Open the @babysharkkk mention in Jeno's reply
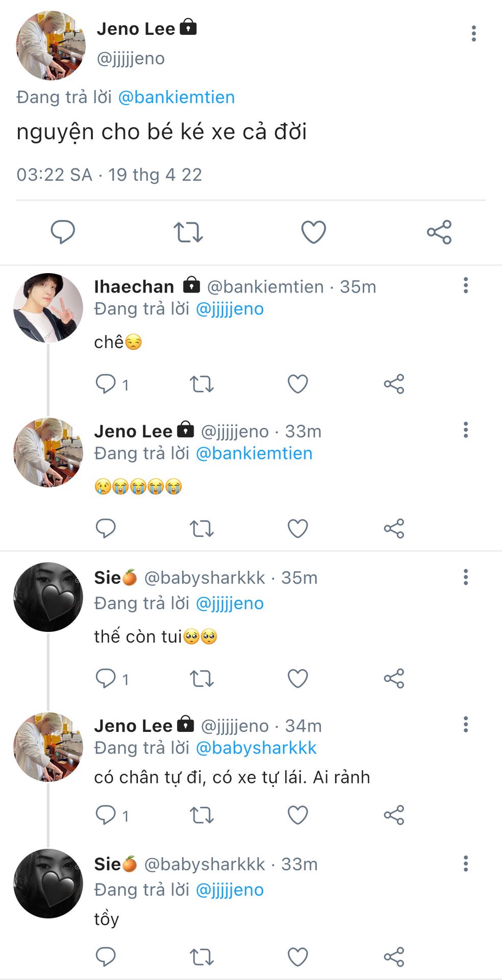 click(256, 748)
